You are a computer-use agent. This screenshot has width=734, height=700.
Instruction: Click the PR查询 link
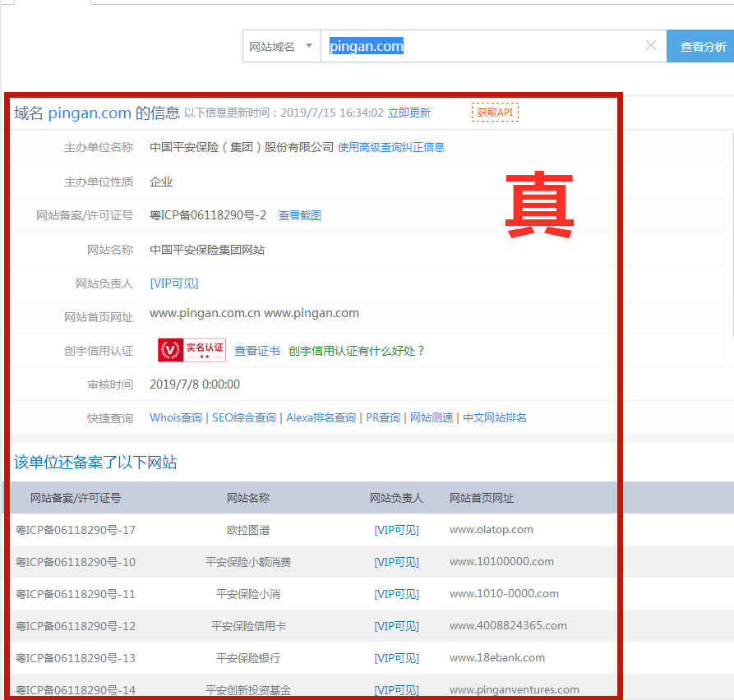pos(383,418)
